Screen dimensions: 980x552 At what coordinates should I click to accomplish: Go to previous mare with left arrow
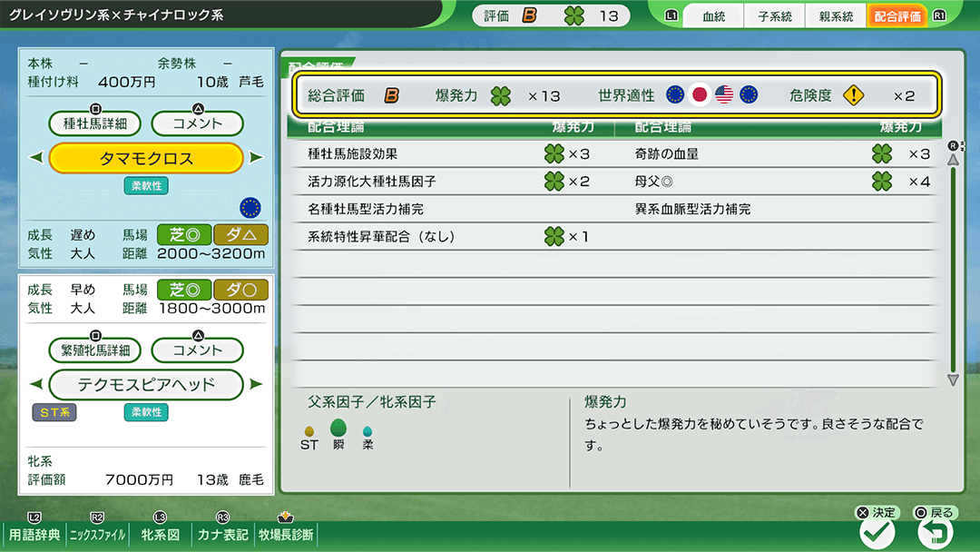click(36, 384)
